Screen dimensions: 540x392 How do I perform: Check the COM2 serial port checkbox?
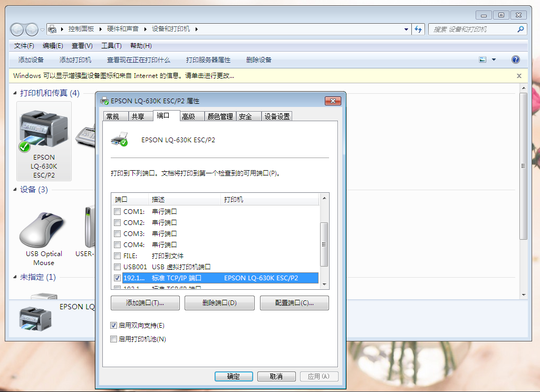(118, 223)
